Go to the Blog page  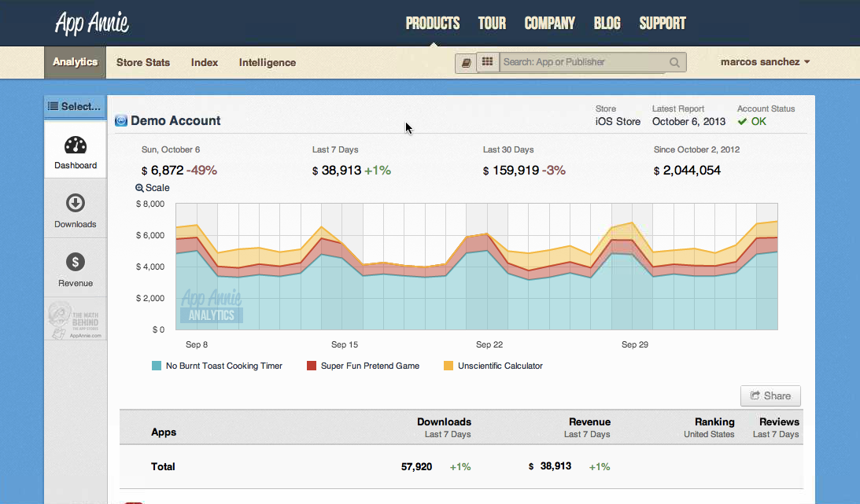pyautogui.click(x=607, y=23)
